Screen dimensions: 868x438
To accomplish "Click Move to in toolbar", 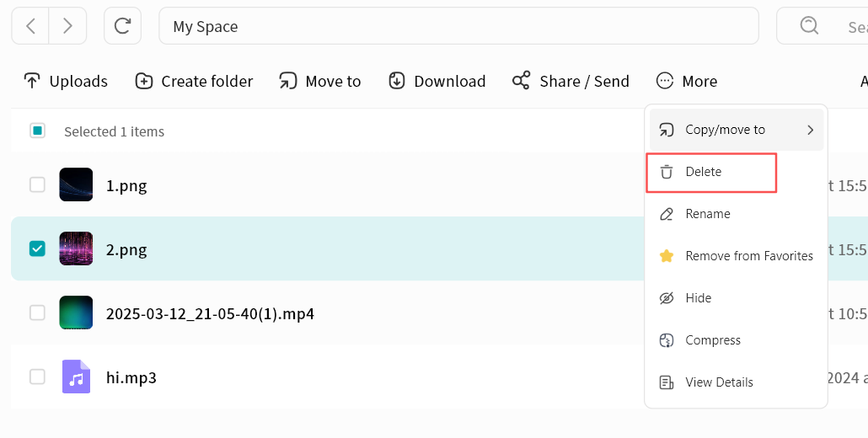I will tap(320, 81).
